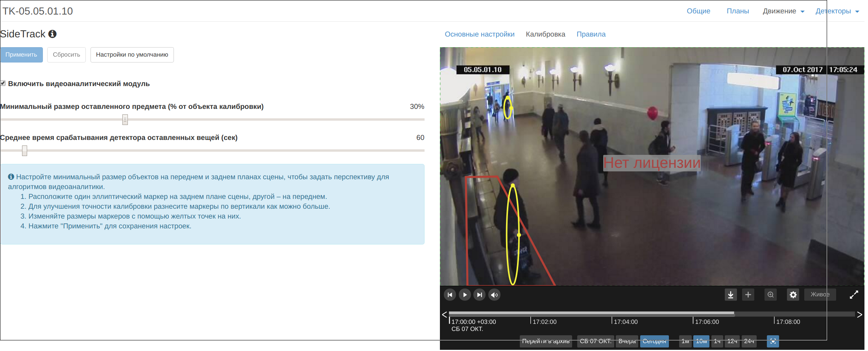
Task: Open player settings gear
Action: 793,295
